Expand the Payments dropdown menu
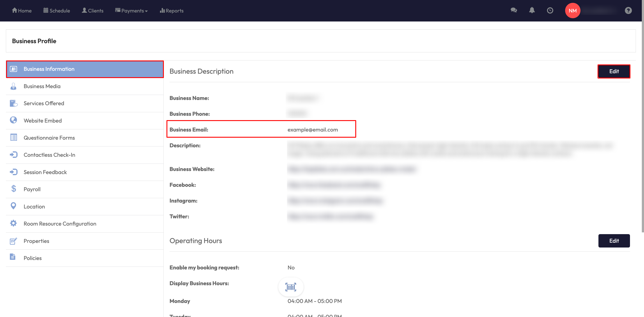 131,11
